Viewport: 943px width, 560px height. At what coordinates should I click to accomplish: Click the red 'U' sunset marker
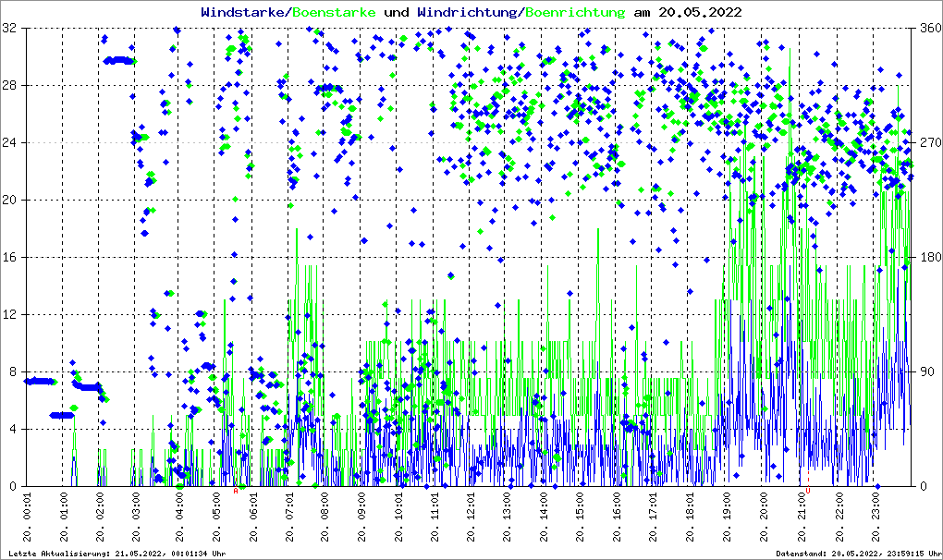click(x=807, y=491)
